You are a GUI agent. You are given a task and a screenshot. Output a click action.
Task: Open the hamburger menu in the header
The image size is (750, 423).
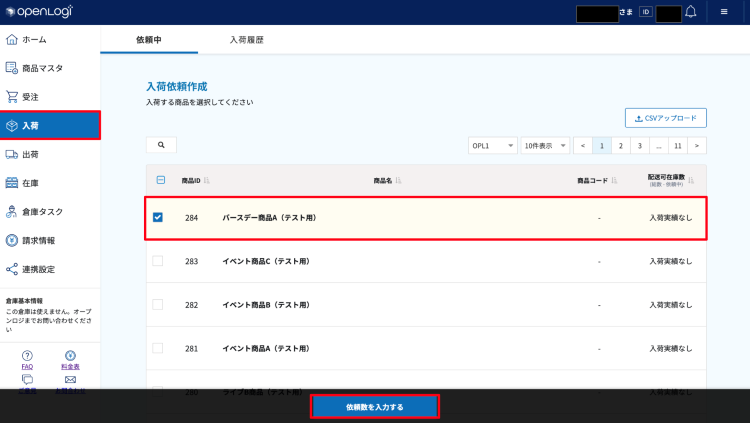coord(724,12)
